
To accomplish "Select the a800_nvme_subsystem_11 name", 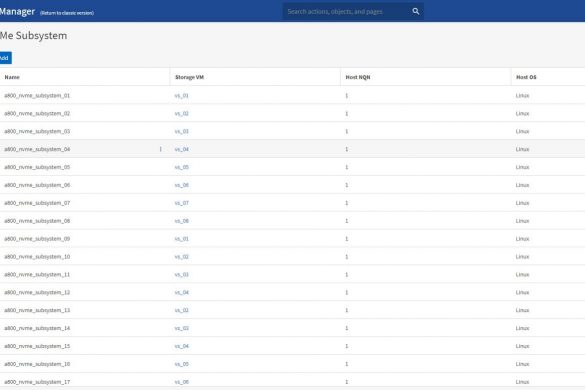I will pos(37,275).
